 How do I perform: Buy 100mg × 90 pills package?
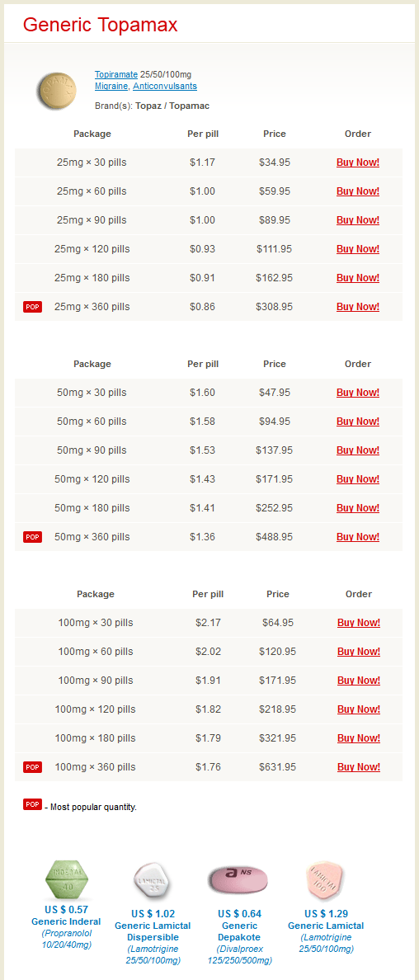click(x=359, y=681)
